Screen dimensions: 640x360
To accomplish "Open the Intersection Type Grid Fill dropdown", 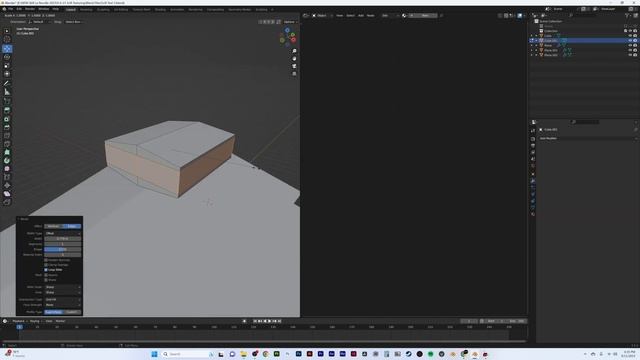I will pos(62,300).
